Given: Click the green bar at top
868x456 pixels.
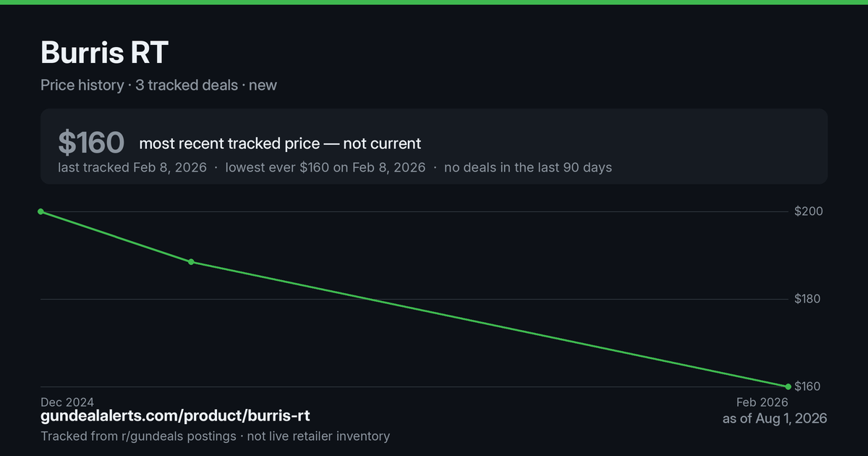Looking at the screenshot, I should (x=434, y=2).
